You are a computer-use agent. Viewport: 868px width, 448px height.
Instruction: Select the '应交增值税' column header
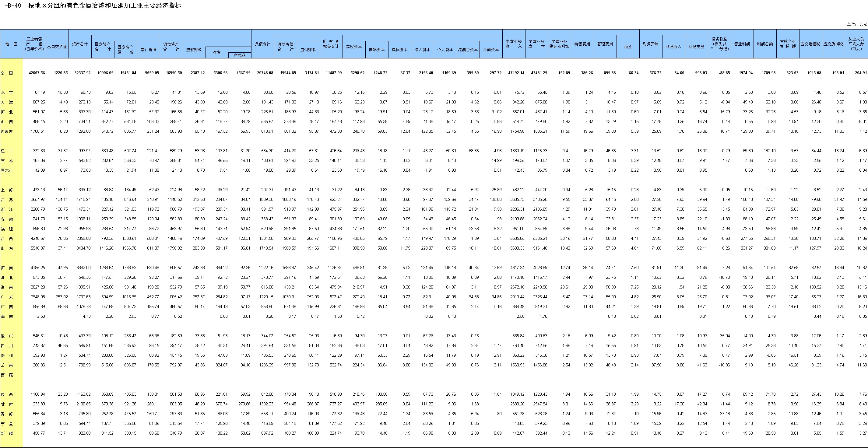point(811,44)
